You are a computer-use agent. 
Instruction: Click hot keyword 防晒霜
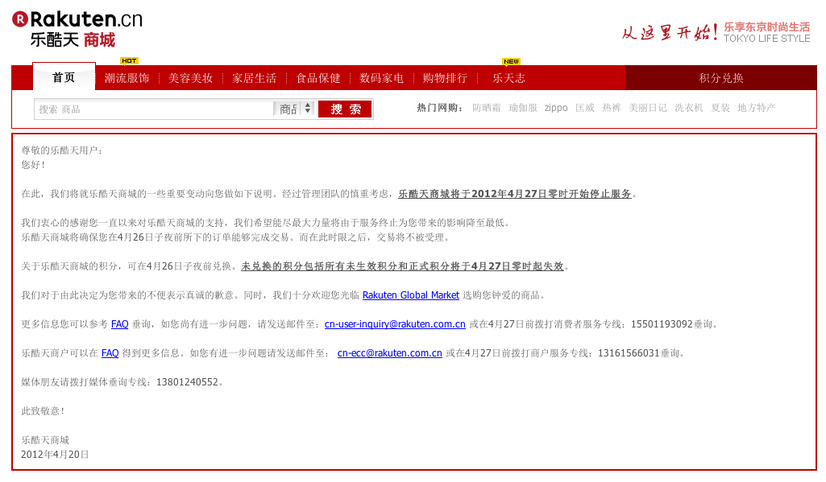[x=486, y=108]
